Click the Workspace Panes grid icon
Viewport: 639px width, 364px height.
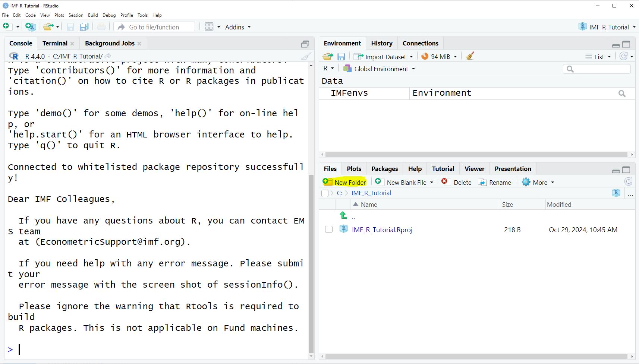[x=209, y=27]
